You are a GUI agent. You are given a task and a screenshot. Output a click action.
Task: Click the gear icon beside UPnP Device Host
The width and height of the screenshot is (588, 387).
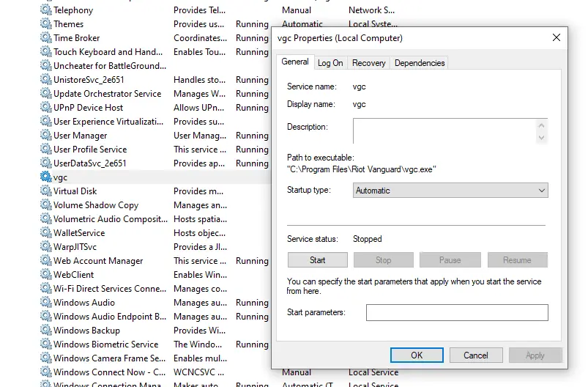tap(45, 107)
